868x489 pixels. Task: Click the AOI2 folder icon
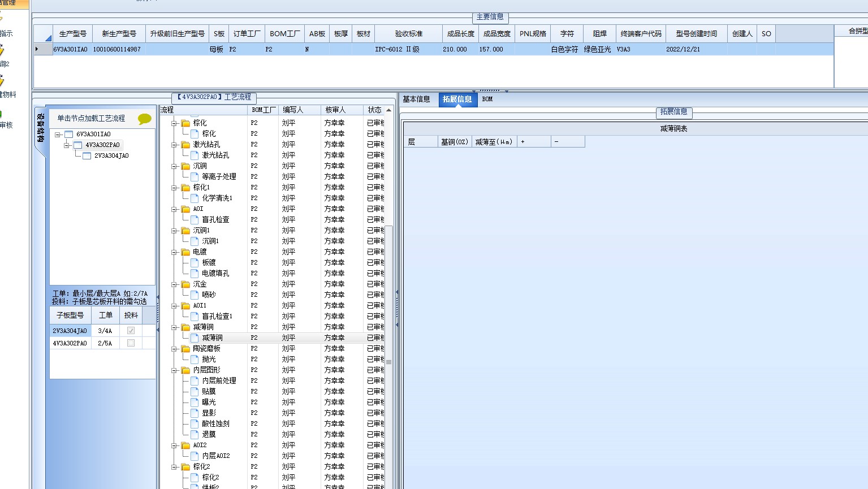(x=185, y=445)
